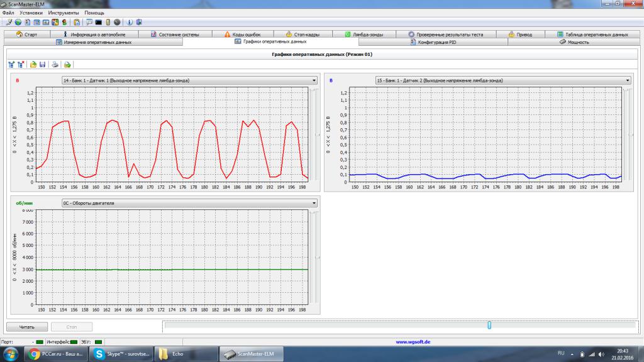Open the Bank 1 Sensor 2 PID dropdown
Viewport: 644px width, 362px height.
[627, 80]
